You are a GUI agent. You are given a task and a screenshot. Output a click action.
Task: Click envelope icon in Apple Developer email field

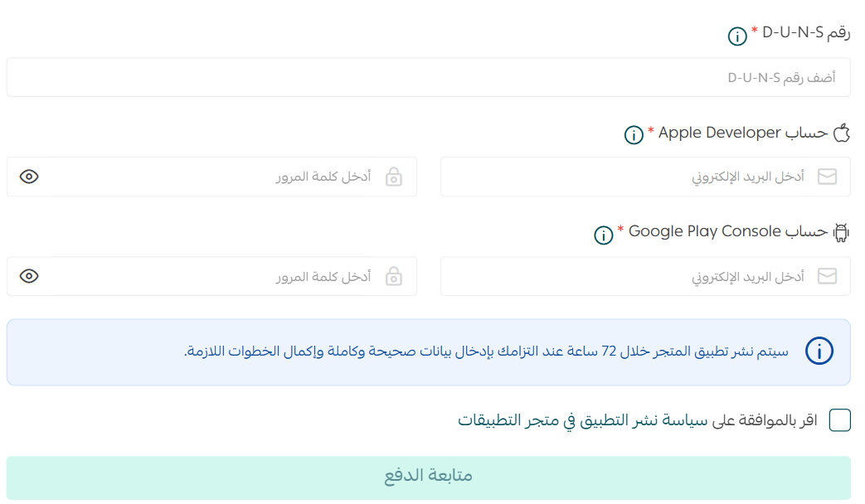[x=827, y=177]
